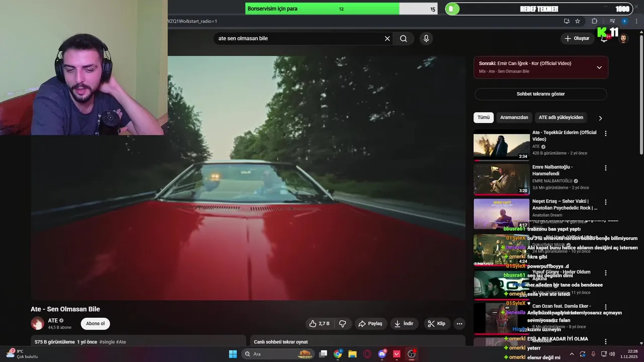Open the ATE channel name link
This screenshot has width=644, height=362.
53,320
